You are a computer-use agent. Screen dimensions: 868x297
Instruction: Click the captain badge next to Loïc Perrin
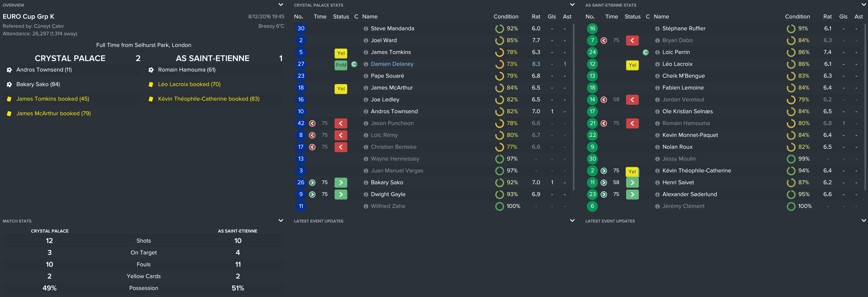645,52
